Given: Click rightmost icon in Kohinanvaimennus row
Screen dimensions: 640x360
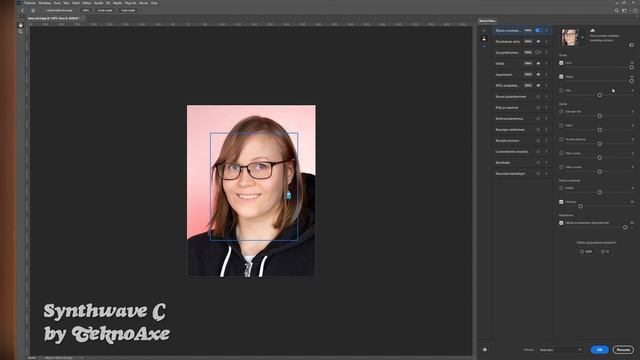Looking at the screenshot, I should pyautogui.click(x=547, y=119).
